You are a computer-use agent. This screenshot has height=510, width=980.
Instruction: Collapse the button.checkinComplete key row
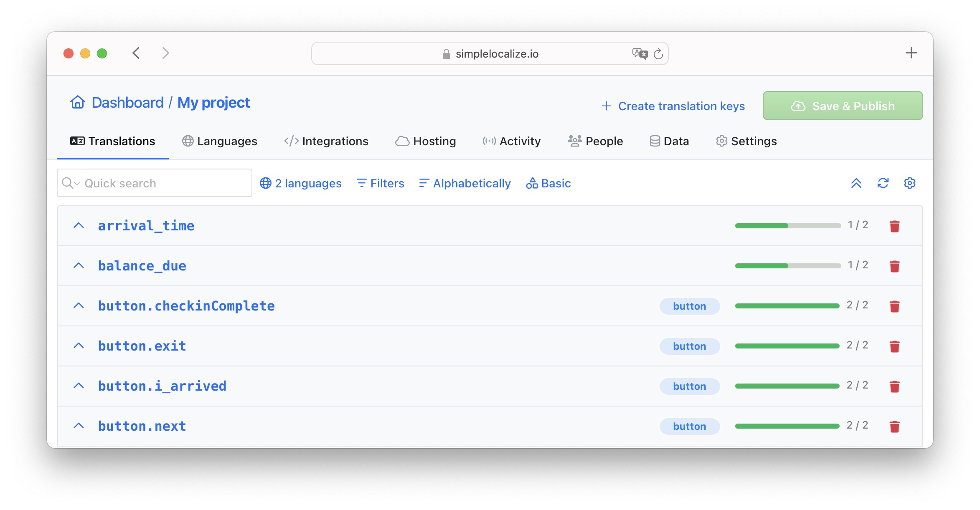(x=79, y=305)
